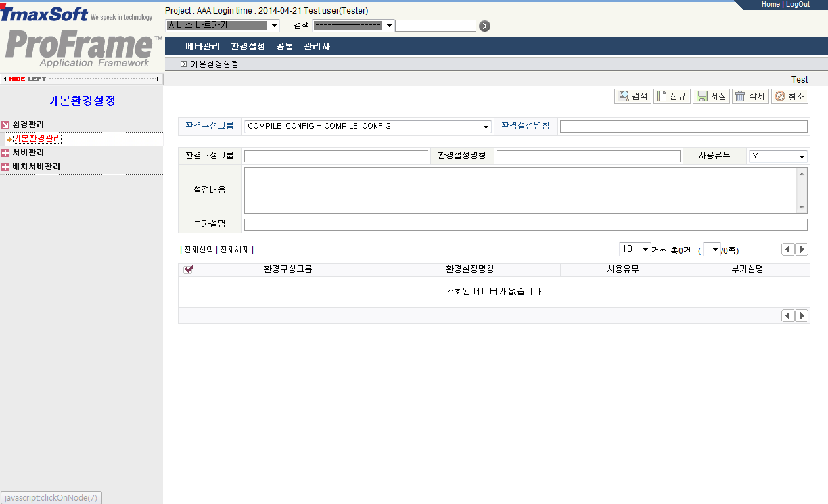Expand the 배치서버관리 tree node
Screen dimensions: 828x504
tap(6, 166)
